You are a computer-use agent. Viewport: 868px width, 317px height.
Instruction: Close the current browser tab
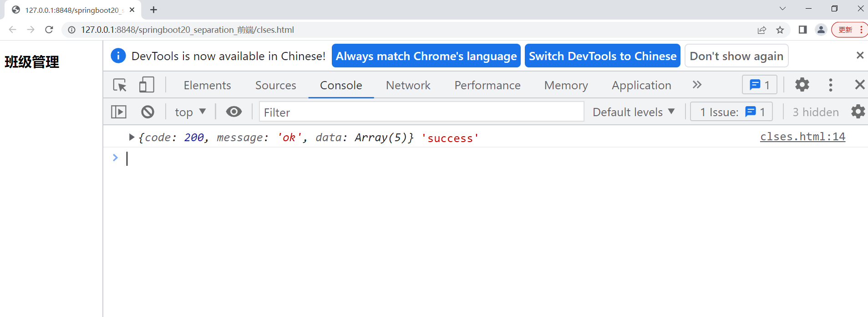tap(132, 10)
